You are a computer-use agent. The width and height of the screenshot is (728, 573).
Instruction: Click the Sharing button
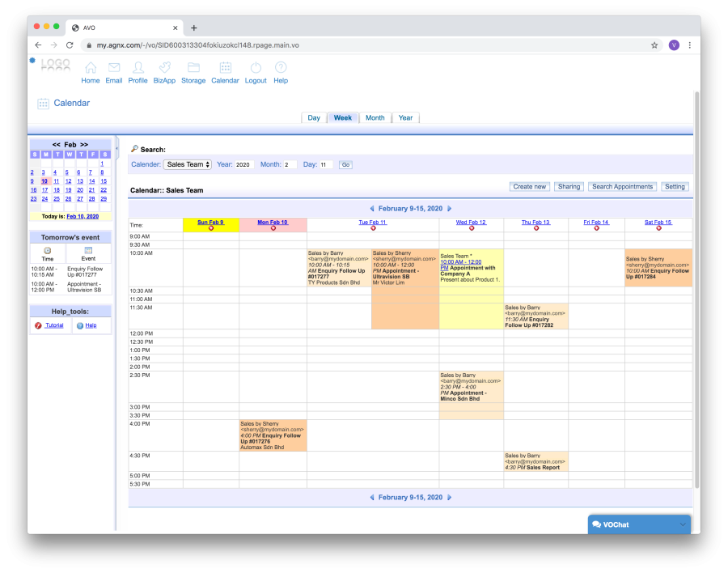click(x=569, y=187)
